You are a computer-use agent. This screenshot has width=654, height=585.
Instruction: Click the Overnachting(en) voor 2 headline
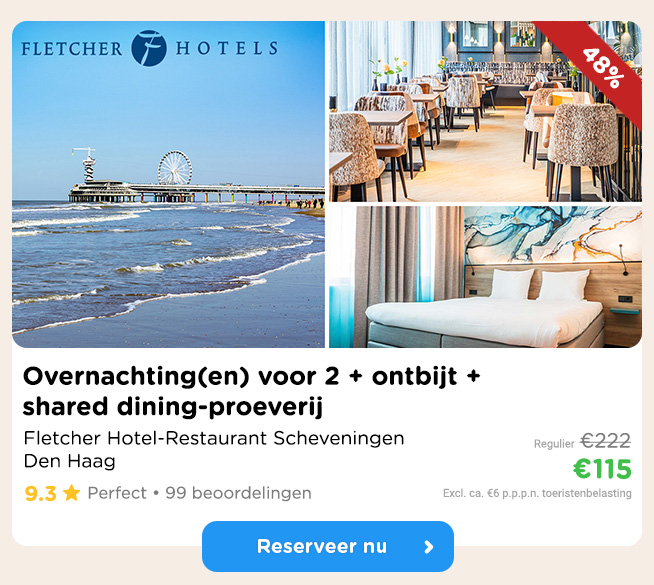252,391
